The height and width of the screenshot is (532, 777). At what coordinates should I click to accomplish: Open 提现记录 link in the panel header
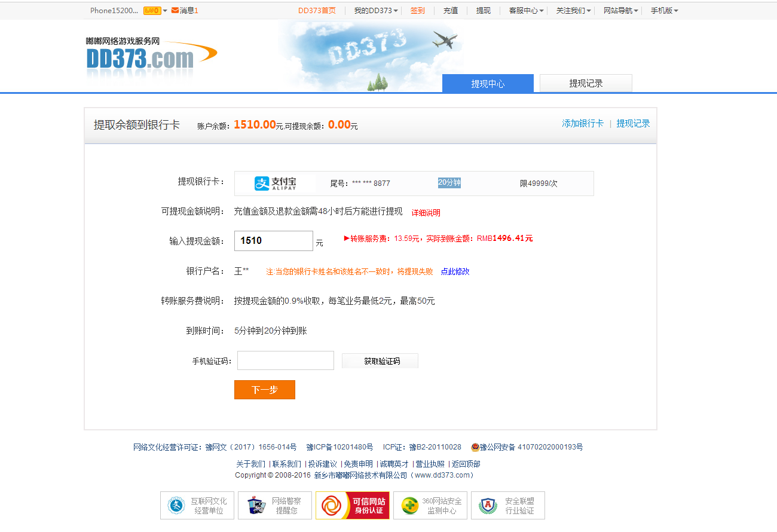click(634, 123)
